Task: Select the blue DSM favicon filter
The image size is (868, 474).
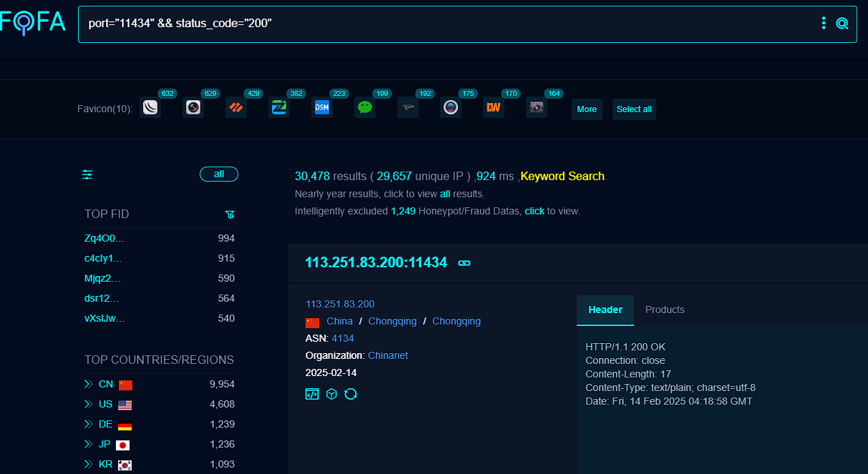Action: click(322, 108)
